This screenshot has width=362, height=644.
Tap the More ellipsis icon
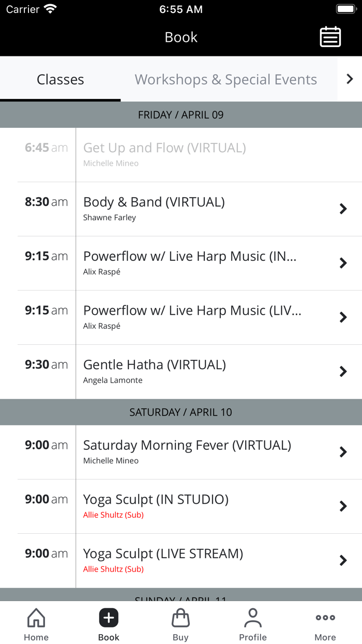click(325, 618)
